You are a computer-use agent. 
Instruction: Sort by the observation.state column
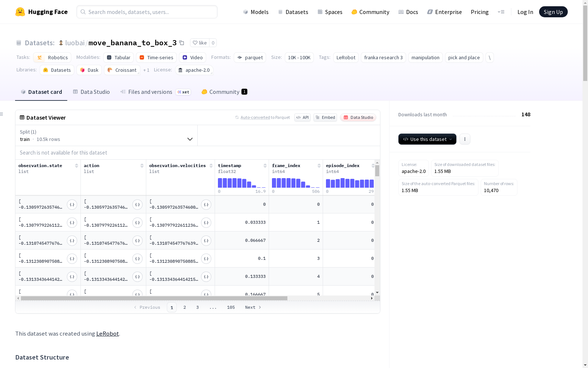click(76, 166)
